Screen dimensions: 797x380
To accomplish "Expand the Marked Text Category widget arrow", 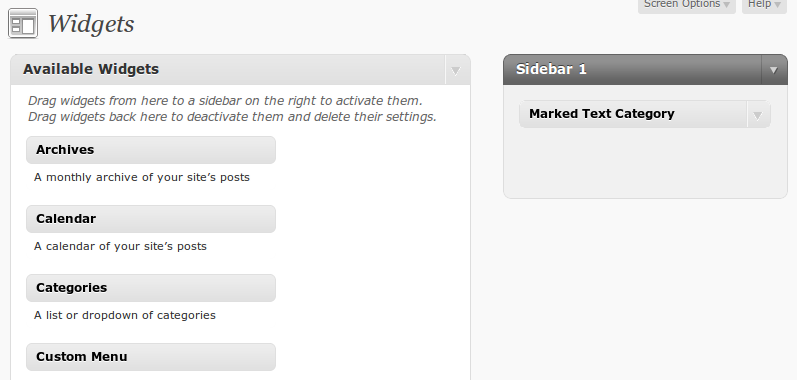I will pos(757,115).
